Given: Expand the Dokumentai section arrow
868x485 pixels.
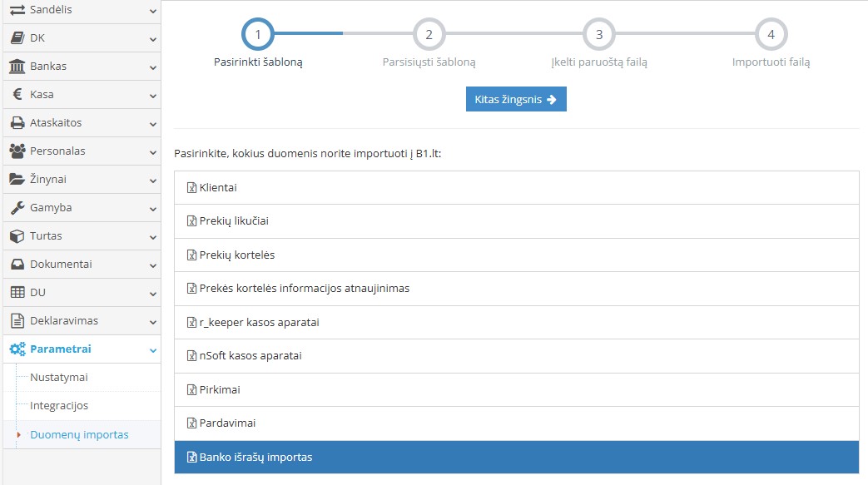Looking at the screenshot, I should coord(152,265).
